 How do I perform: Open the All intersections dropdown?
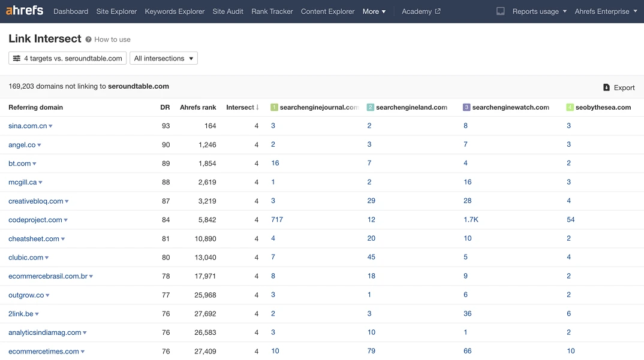point(164,59)
